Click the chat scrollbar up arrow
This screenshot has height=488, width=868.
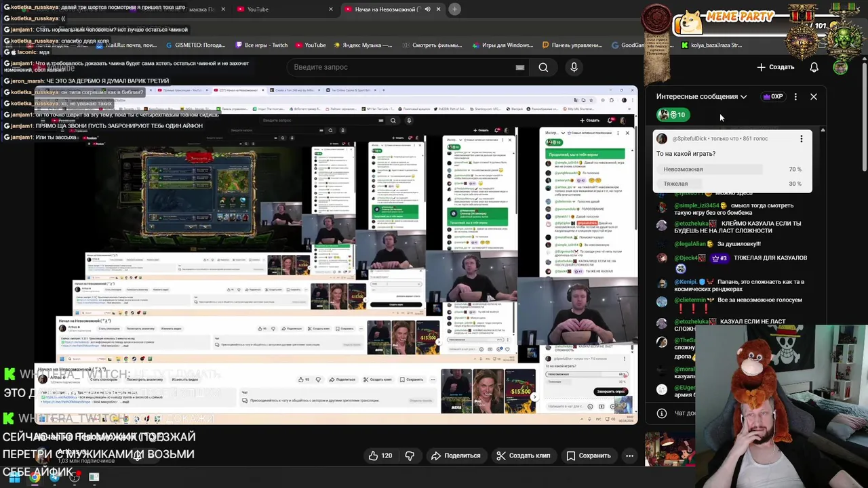pyautogui.click(x=823, y=130)
